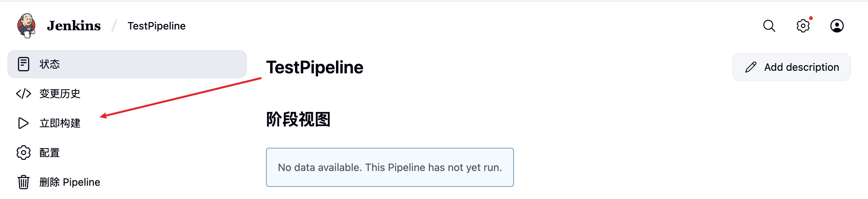The height and width of the screenshot is (199, 868).
Task: Click the 状态 document icon
Action: [x=24, y=64]
